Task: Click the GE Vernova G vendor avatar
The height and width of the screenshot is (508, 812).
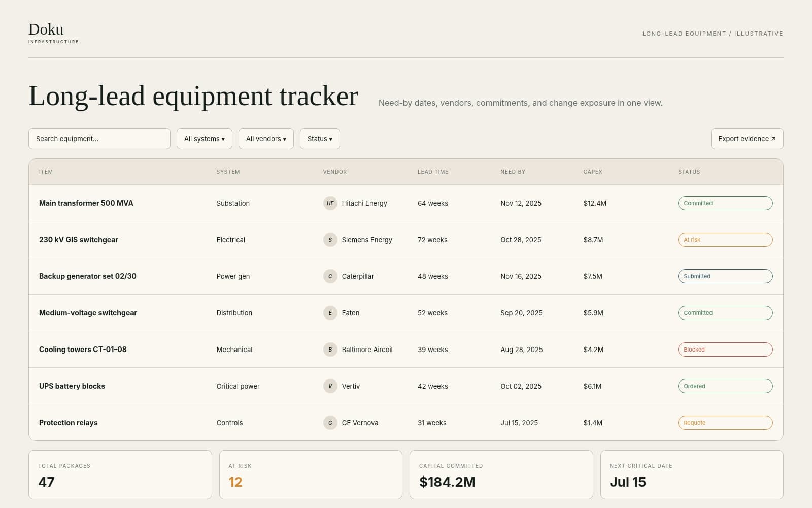Action: [x=330, y=423]
